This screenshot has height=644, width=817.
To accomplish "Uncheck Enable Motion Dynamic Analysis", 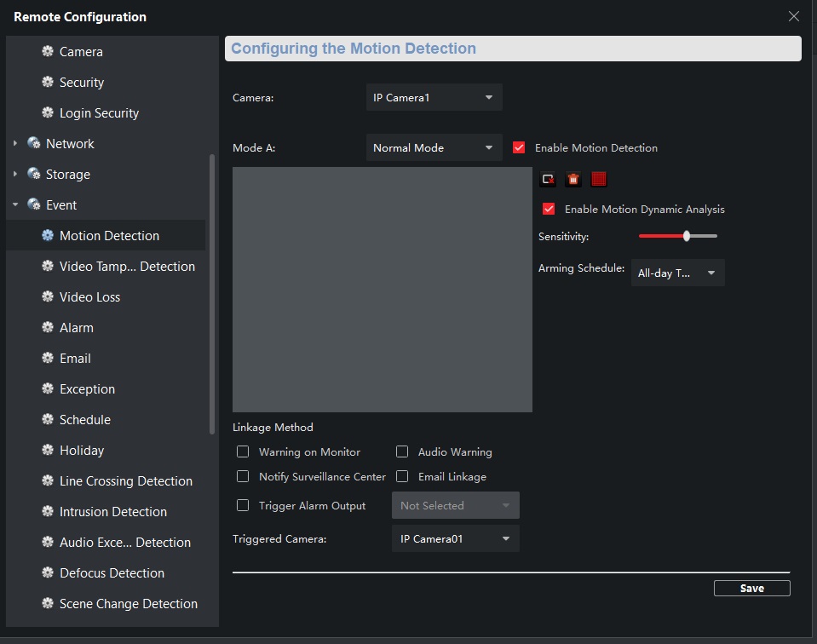I will pyautogui.click(x=549, y=210).
